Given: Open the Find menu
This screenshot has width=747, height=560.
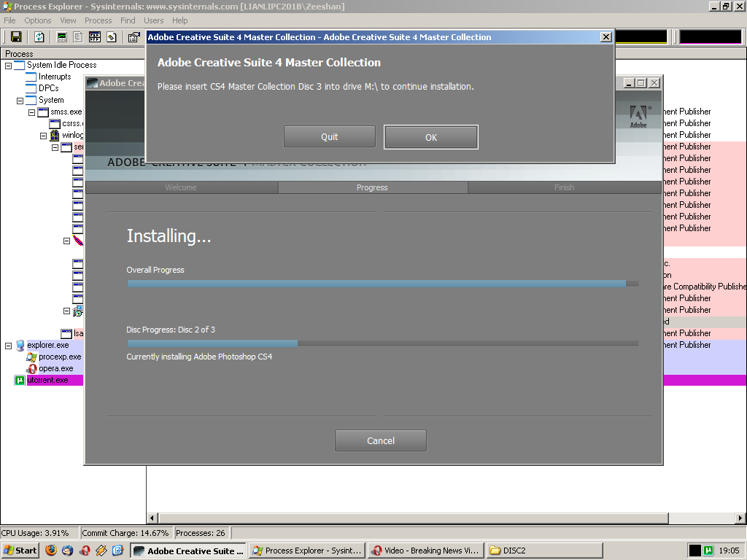Looking at the screenshot, I should click(x=128, y=20).
